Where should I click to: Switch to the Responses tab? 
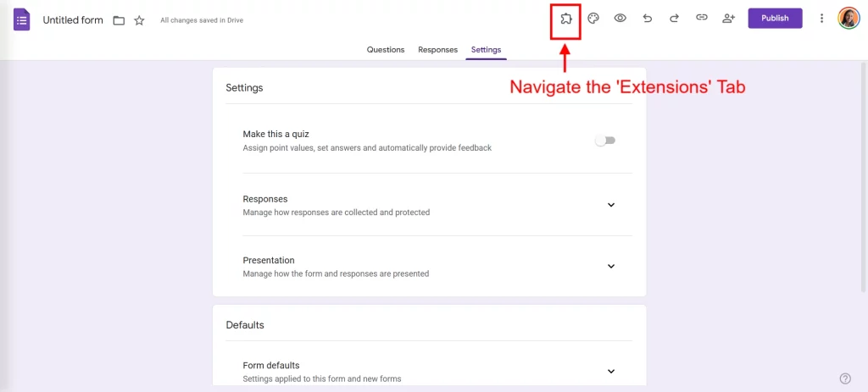click(437, 50)
